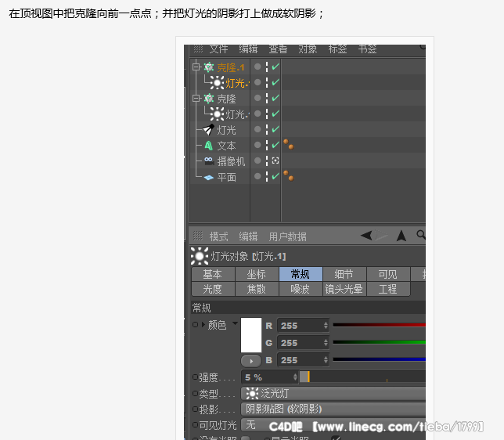Viewport: 504px width, 440px height.
Task: Open the 类型 light type dropdown
Action: coord(333,393)
